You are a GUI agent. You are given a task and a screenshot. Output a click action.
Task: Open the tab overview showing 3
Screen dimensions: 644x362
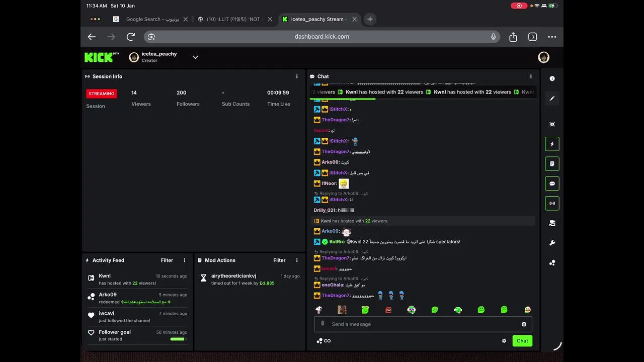(x=532, y=37)
